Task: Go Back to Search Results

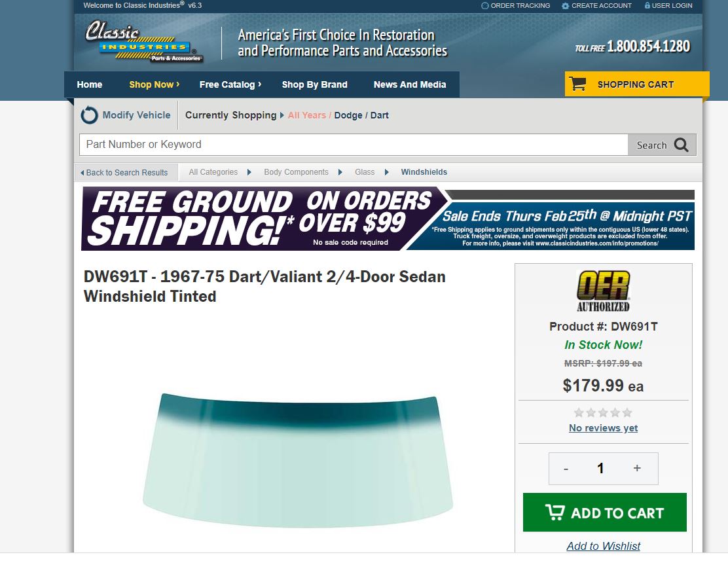Action: pos(124,172)
